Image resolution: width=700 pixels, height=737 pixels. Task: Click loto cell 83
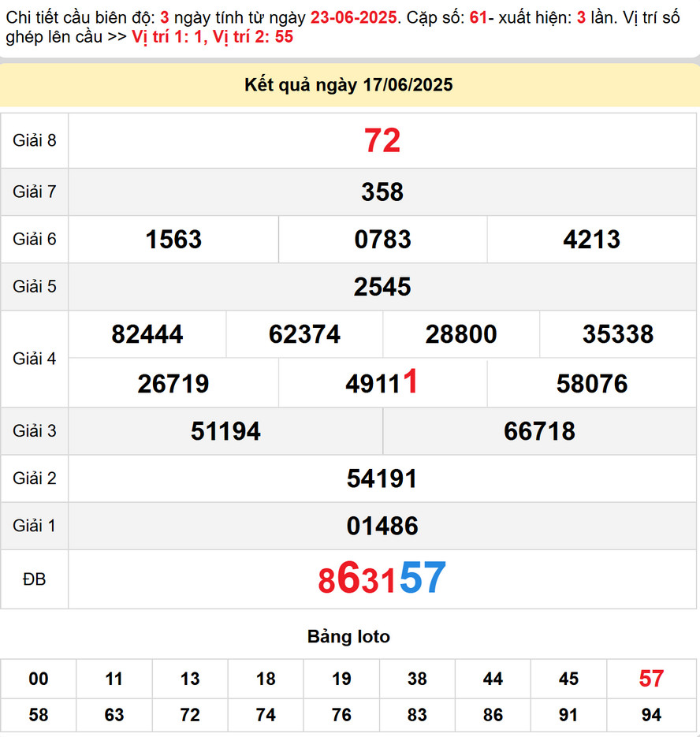pos(417,715)
